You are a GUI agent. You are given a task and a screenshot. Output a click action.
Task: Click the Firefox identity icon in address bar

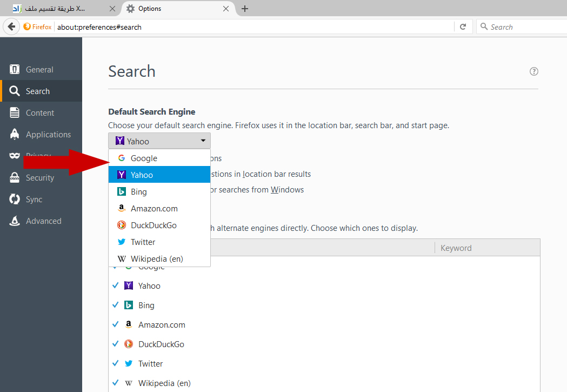(27, 26)
